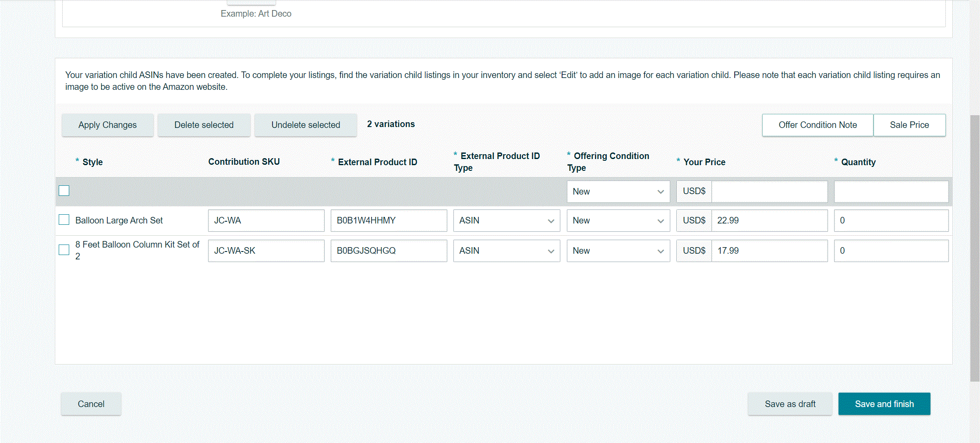
Task: Check the Balloon Large Arch Set checkbox
Action: pyautogui.click(x=64, y=220)
